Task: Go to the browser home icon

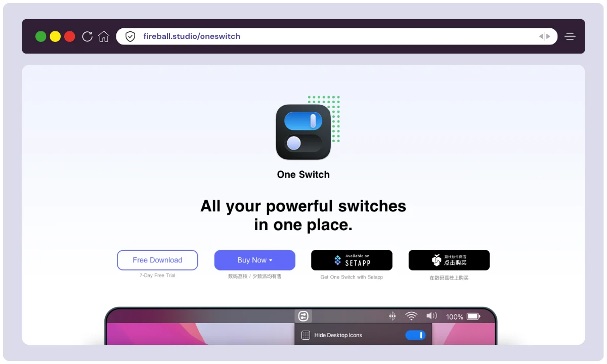Action: coord(104,36)
